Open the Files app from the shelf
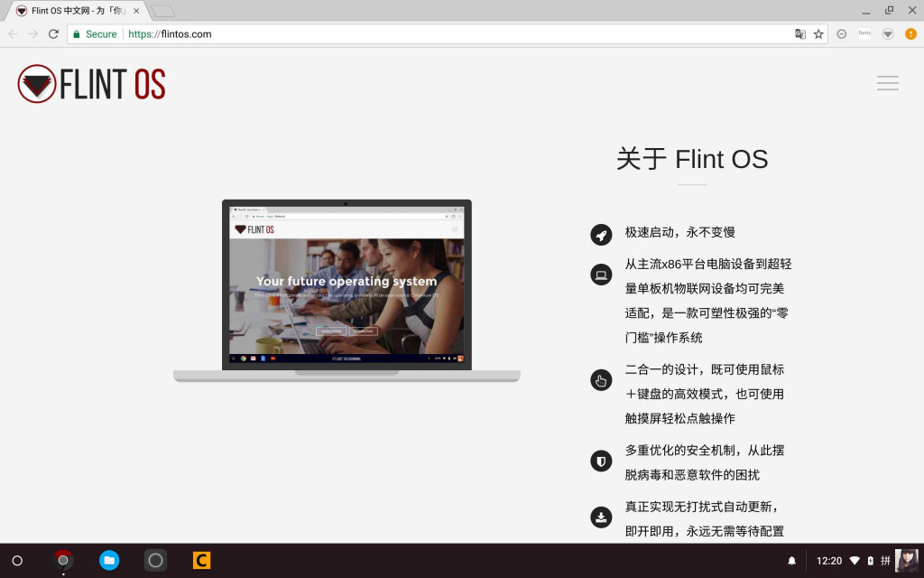Screen dimensions: 924x578 tap(109, 560)
